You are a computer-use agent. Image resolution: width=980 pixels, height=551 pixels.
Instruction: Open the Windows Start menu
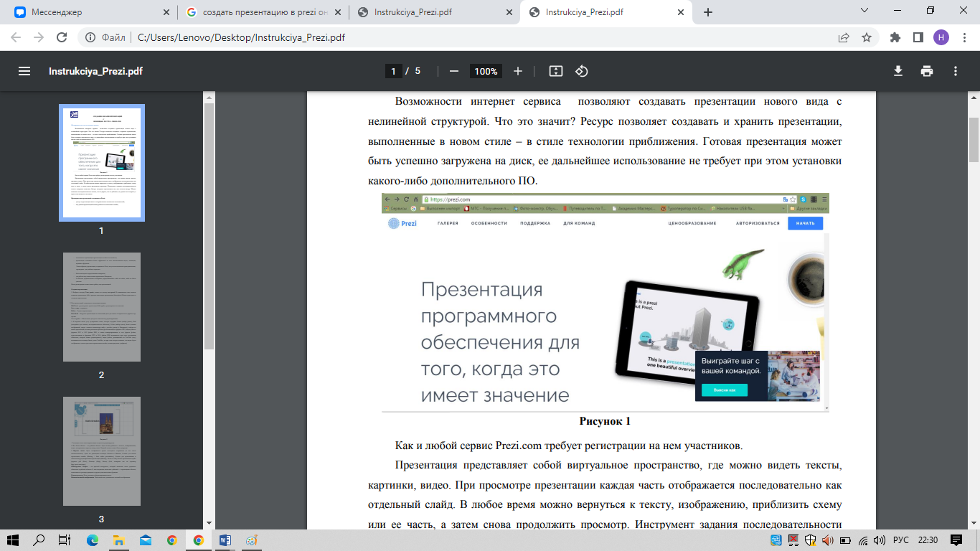click(x=12, y=540)
